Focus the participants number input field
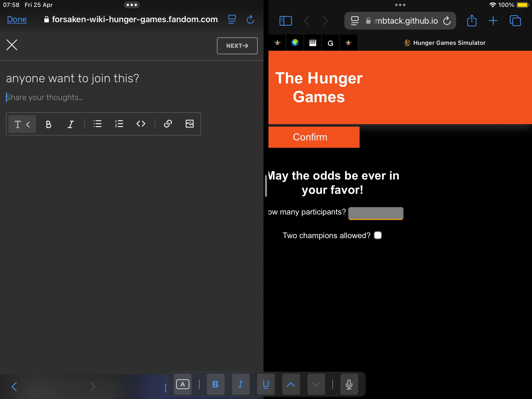532x399 pixels. click(x=376, y=213)
